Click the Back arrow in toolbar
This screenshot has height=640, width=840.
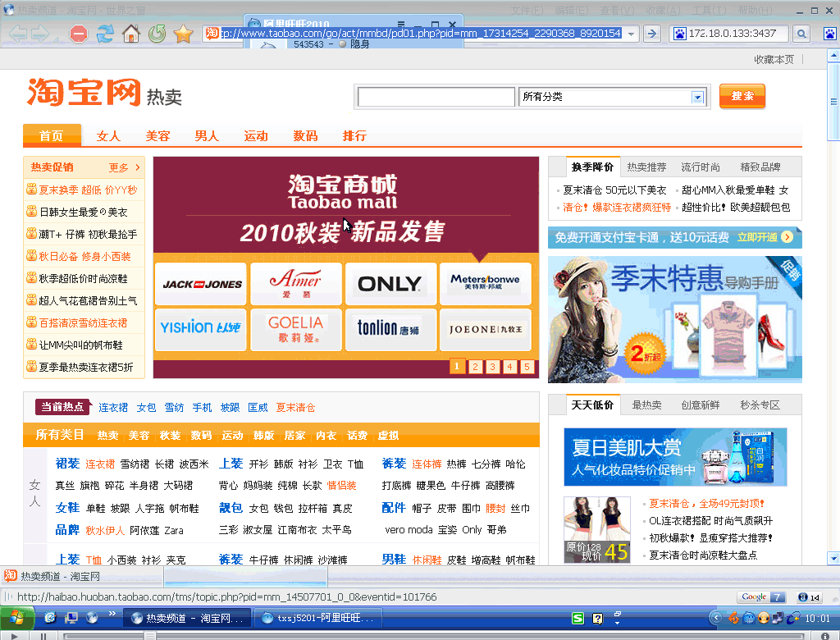point(18,34)
